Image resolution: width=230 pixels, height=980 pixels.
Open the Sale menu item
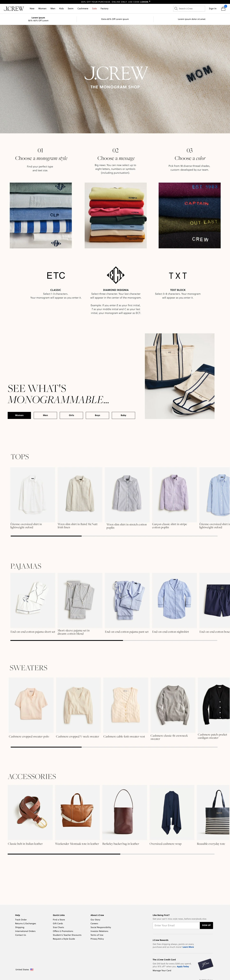click(94, 8)
